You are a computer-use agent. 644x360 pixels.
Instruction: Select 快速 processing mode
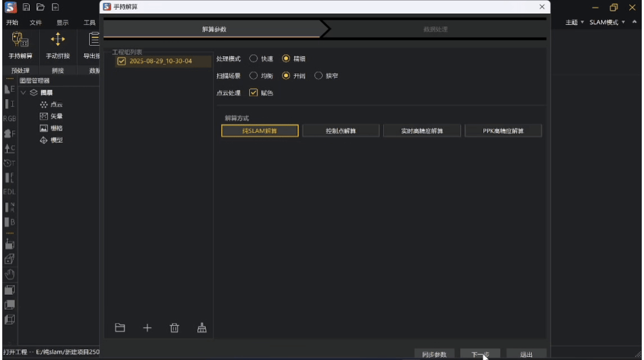tap(255, 58)
